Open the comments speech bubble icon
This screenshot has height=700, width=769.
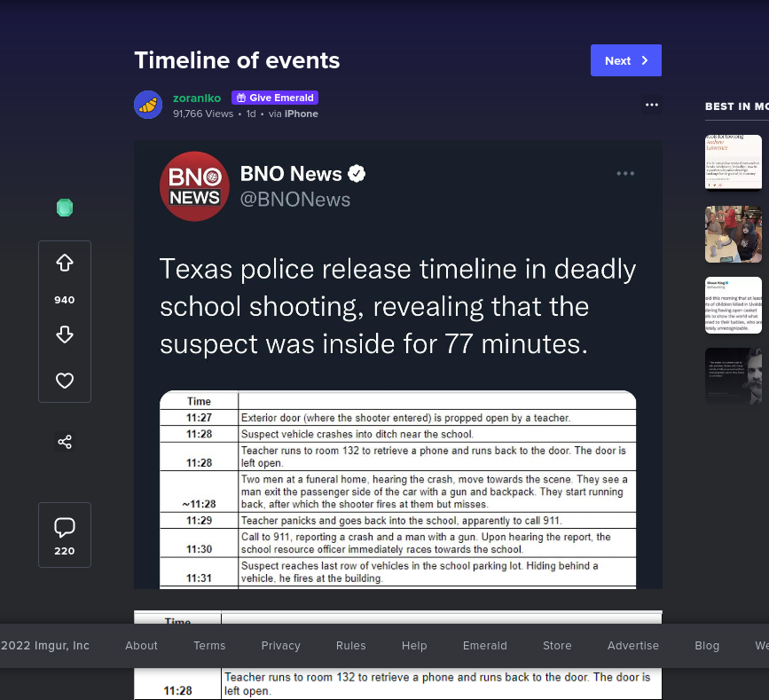(65, 527)
